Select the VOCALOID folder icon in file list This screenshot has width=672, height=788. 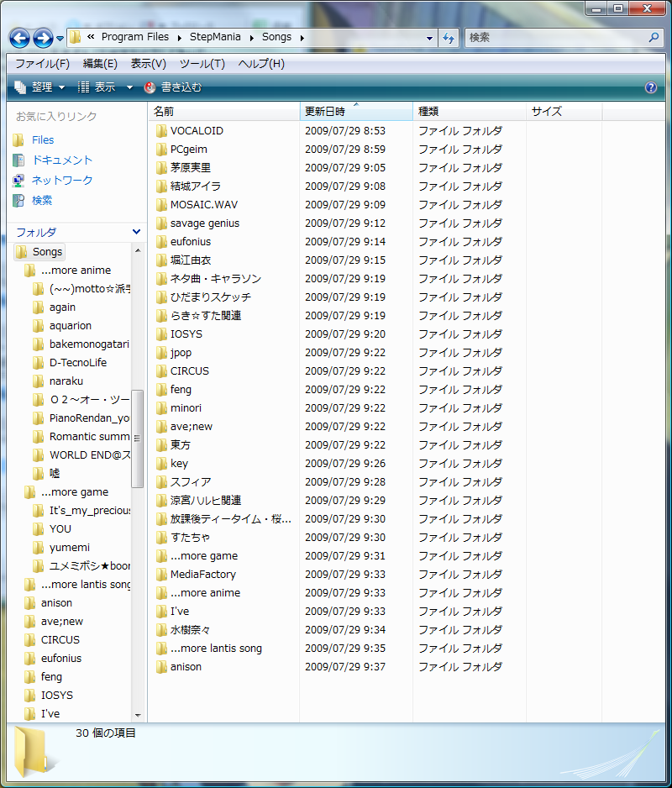(x=160, y=131)
